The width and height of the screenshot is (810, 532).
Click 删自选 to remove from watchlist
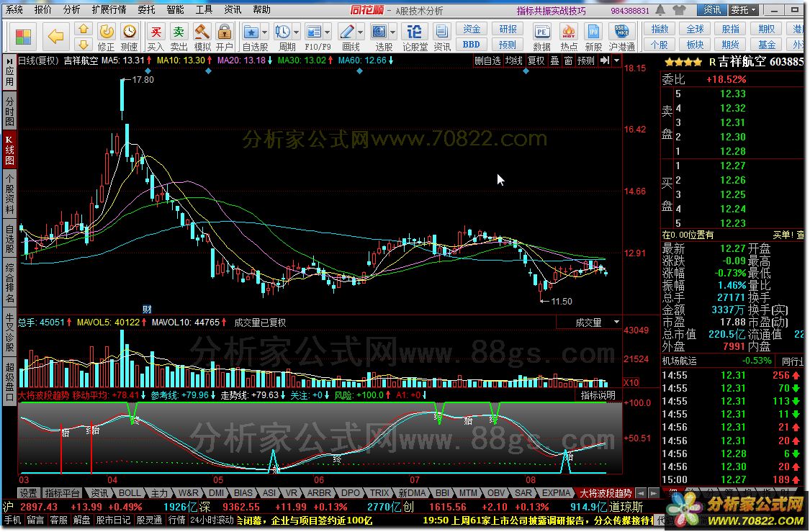click(x=487, y=61)
